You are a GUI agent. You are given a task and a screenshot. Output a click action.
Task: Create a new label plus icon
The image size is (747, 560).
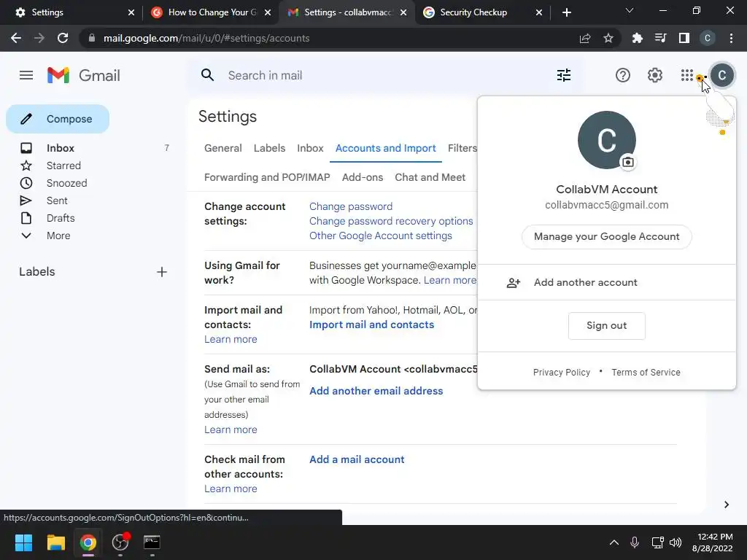pos(162,272)
